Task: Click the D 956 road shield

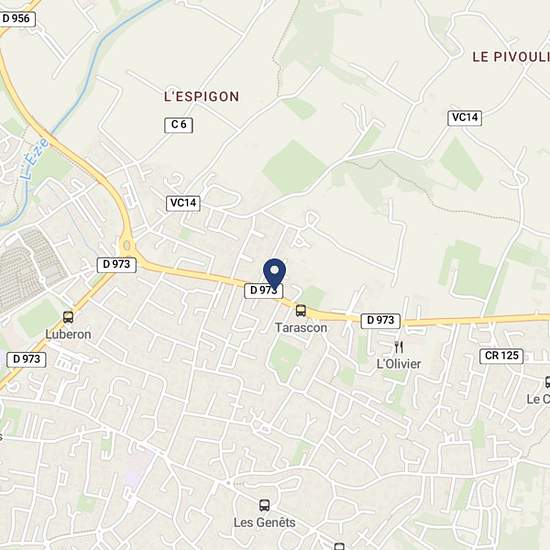Action: coord(16,19)
